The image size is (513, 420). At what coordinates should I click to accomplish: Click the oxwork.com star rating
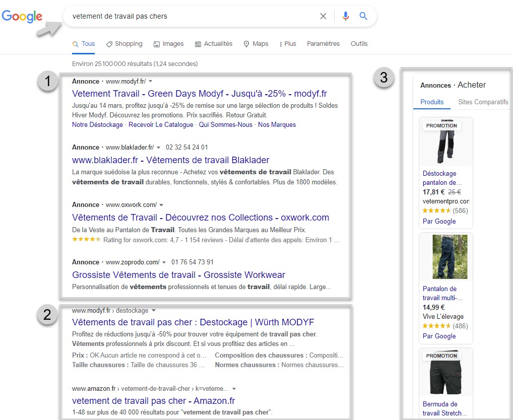click(x=86, y=240)
